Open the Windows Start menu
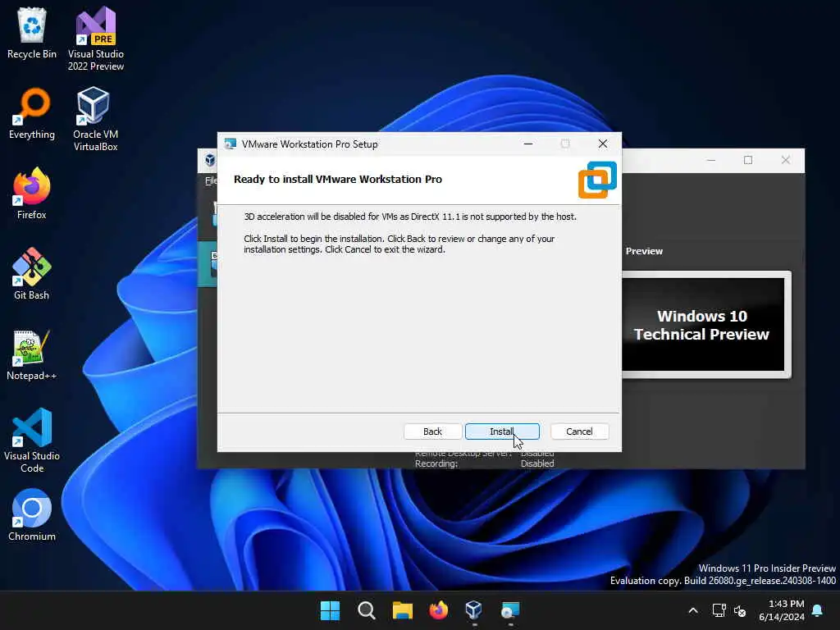The width and height of the screenshot is (840, 630). pyautogui.click(x=330, y=610)
